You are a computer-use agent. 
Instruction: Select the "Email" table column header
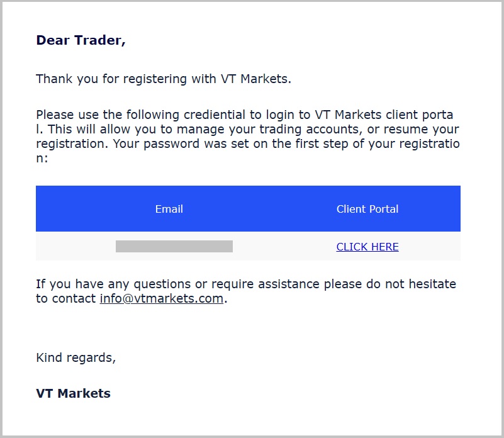coord(169,209)
